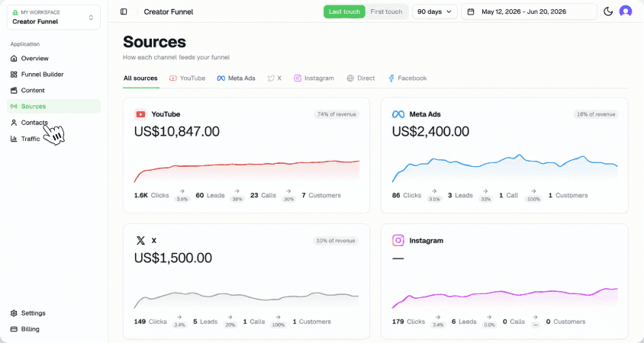Open the user profile avatar
644x343 pixels.
(626, 11)
